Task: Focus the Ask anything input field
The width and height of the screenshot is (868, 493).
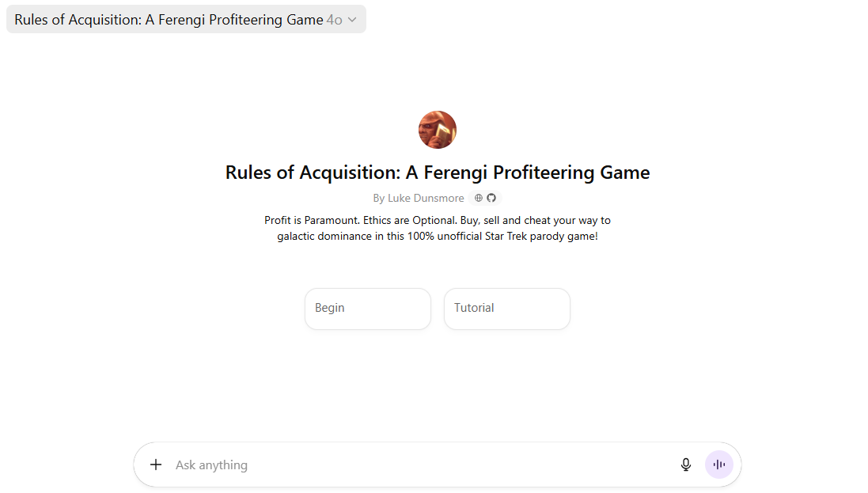Action: click(x=419, y=465)
